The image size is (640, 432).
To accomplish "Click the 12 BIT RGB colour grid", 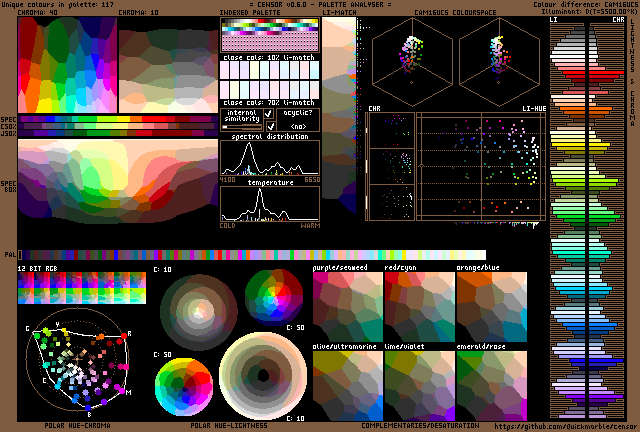I will coord(82,288).
